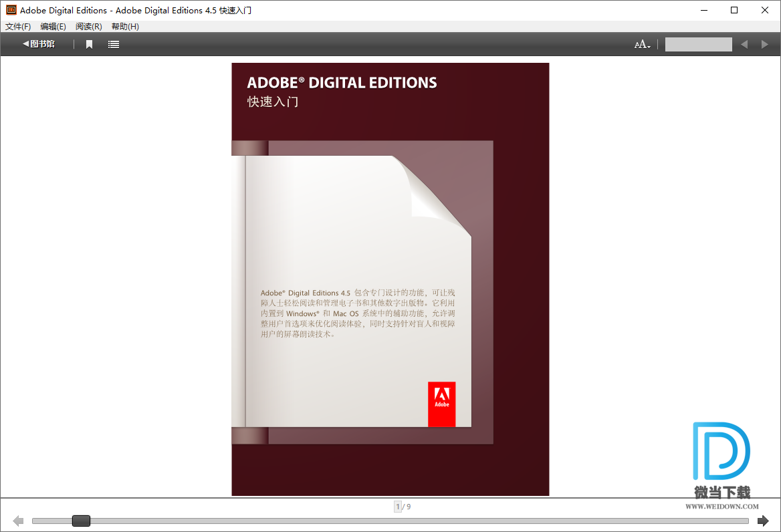Viewport: 781px width, 532px height.
Task: Go to previous search result arrow
Action: click(744, 44)
